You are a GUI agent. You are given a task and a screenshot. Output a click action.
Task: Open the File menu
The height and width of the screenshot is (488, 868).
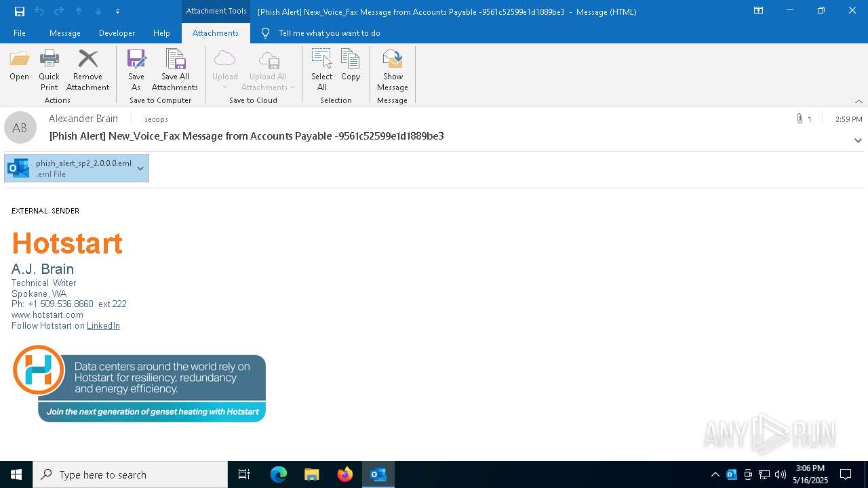(20, 33)
